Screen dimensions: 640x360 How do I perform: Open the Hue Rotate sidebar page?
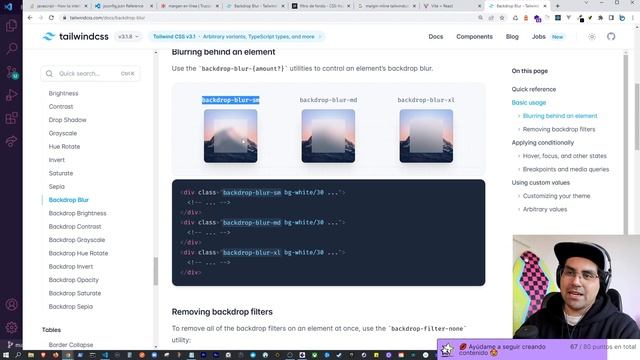click(x=64, y=147)
